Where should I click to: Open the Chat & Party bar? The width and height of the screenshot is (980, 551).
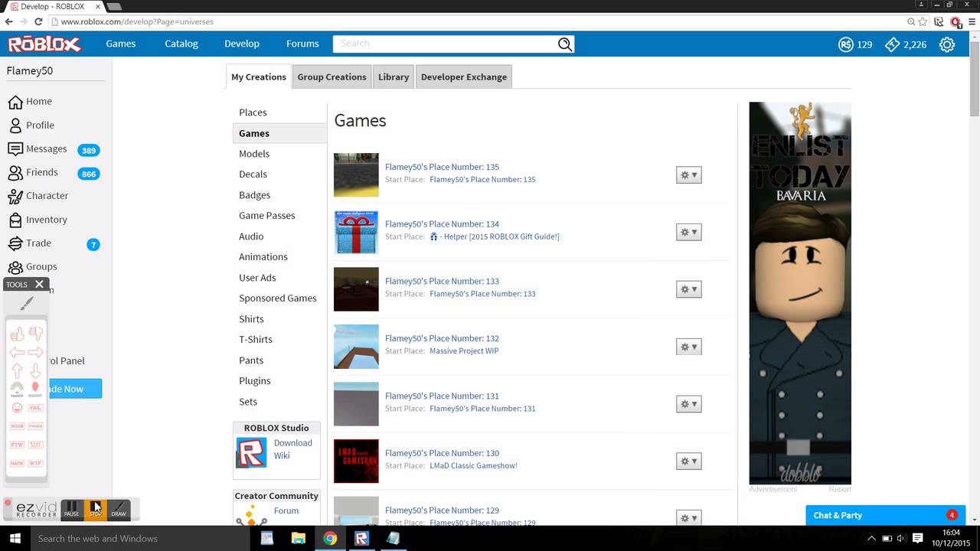click(x=884, y=515)
